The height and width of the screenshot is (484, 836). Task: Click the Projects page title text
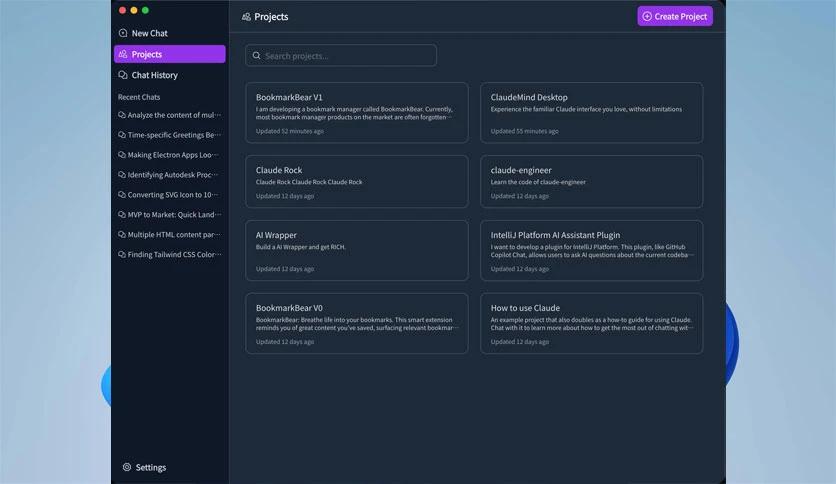click(271, 17)
